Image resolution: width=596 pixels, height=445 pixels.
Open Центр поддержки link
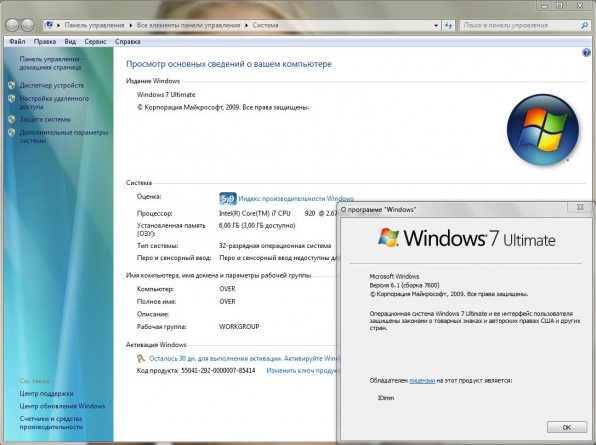(46, 393)
